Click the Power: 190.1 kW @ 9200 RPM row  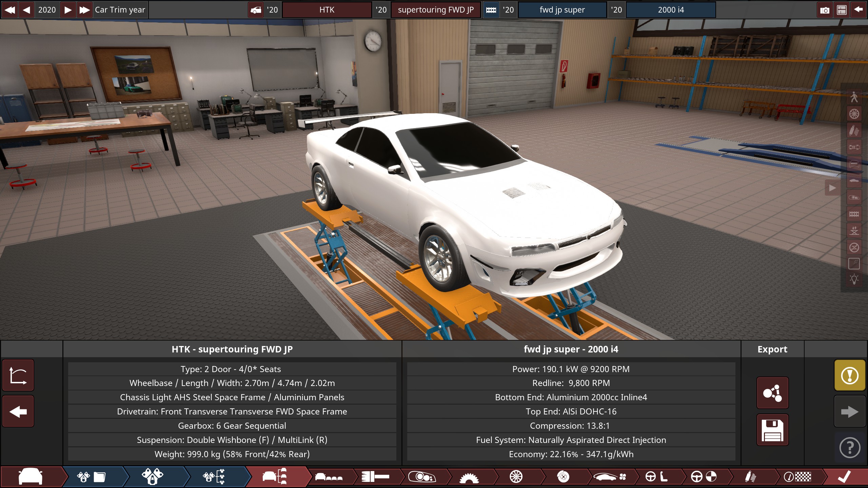(571, 369)
